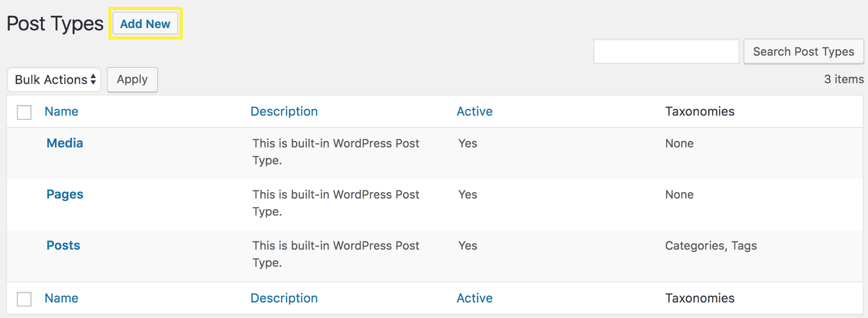
Task: Click the Apply button next to Bulk Actions
Action: pos(132,79)
